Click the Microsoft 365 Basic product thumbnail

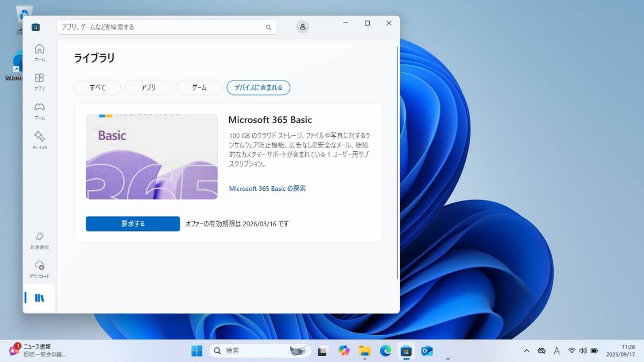click(151, 156)
